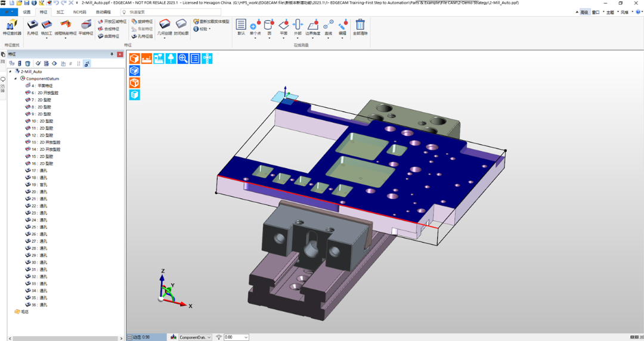Open the 校验 verify dropdown
644x341 pixels.
coord(202,29)
